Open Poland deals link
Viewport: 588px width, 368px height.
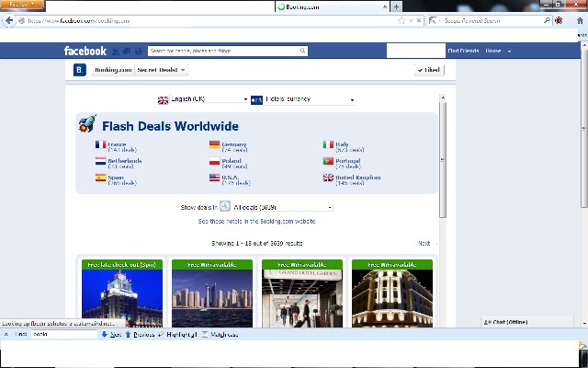[x=232, y=161]
